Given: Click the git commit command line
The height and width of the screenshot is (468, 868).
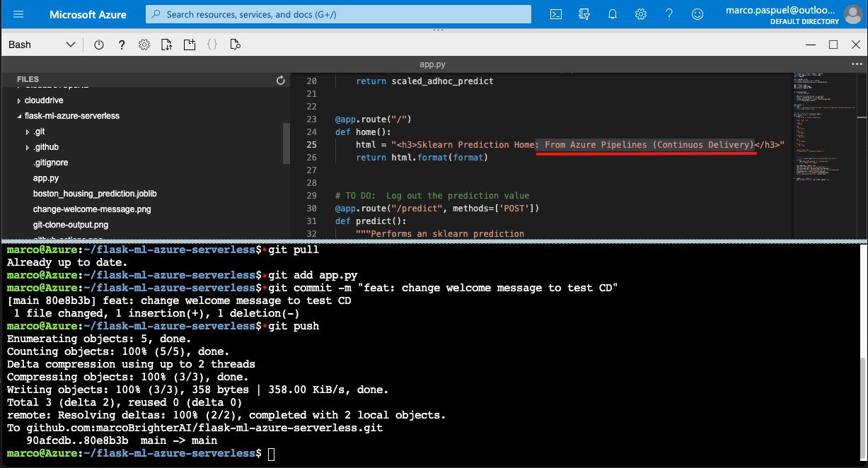Looking at the screenshot, I should coord(443,288).
